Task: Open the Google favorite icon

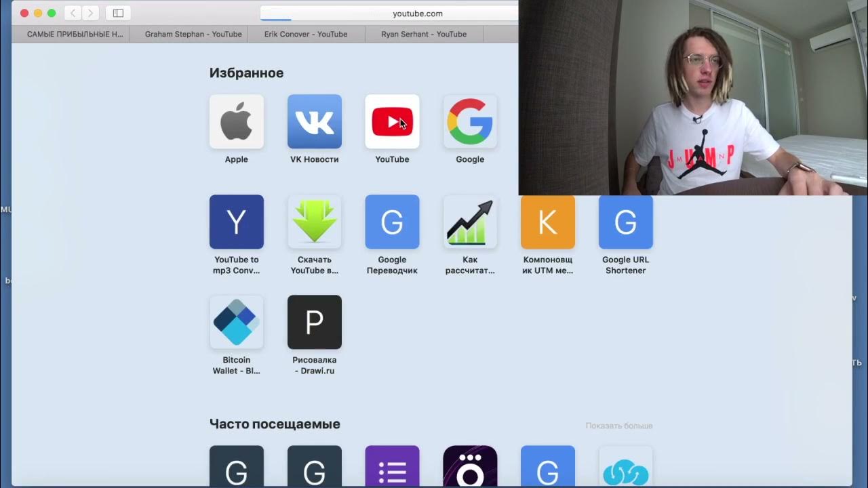Action: pyautogui.click(x=470, y=121)
